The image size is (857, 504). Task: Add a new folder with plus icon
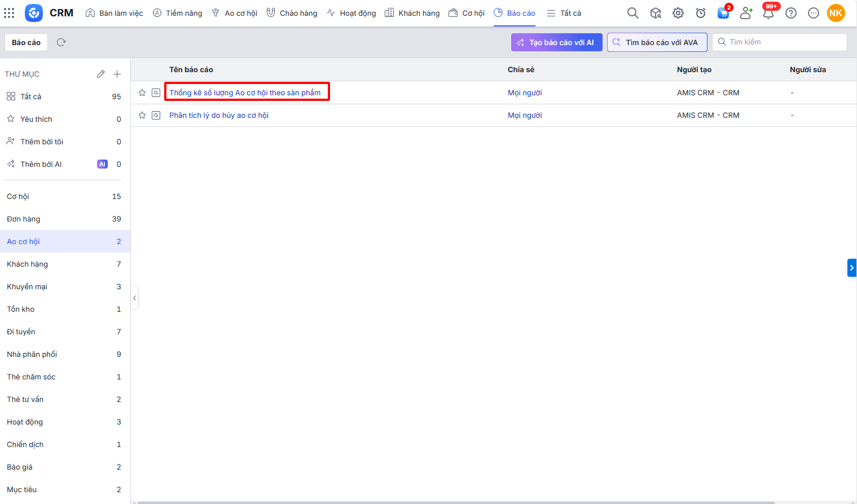[117, 74]
